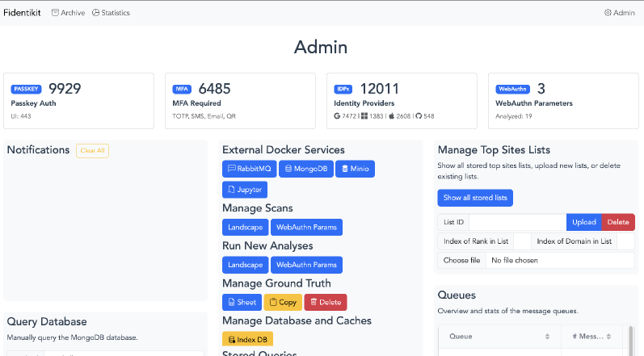Click the Index DB button
The width and height of the screenshot is (644, 356).
click(250, 340)
